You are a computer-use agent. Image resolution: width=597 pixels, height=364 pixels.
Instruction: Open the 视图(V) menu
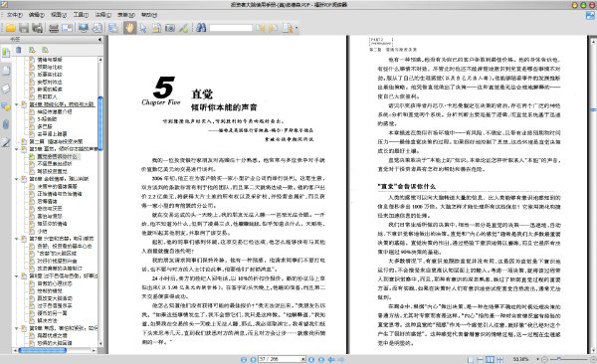click(x=59, y=15)
